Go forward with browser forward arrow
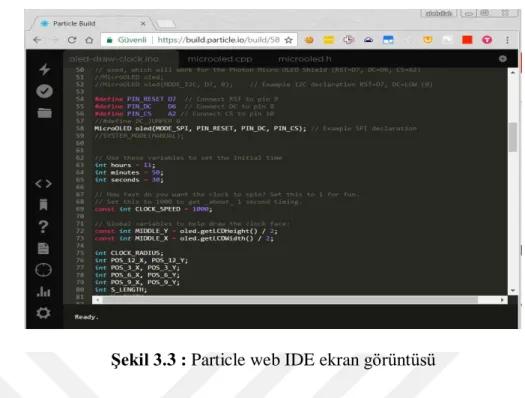Image resolution: width=525 pixels, height=398 pixels. coord(54,40)
